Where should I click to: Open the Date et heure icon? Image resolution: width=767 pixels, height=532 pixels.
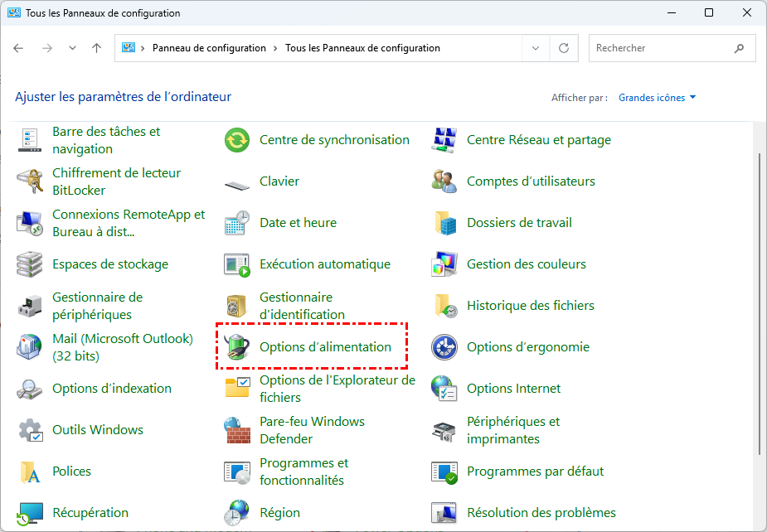tap(237, 223)
